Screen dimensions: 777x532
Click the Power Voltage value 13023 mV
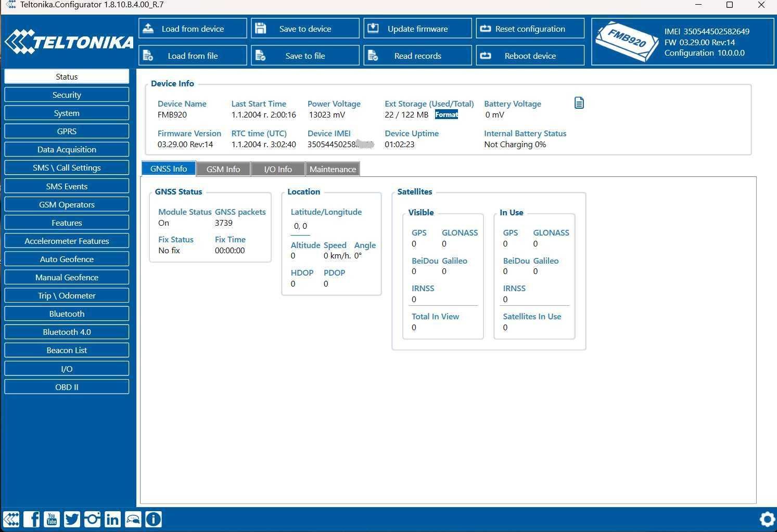pos(326,114)
